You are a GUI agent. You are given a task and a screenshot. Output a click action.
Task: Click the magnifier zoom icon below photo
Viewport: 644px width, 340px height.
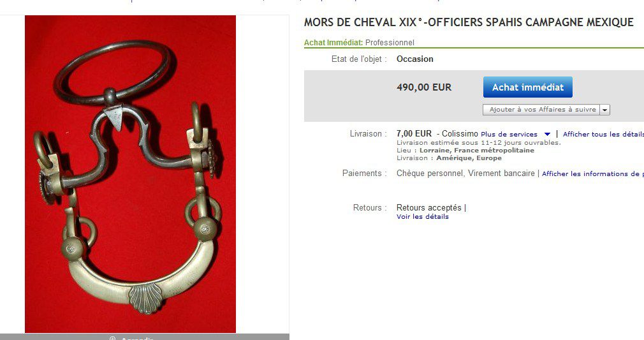[x=112, y=338]
